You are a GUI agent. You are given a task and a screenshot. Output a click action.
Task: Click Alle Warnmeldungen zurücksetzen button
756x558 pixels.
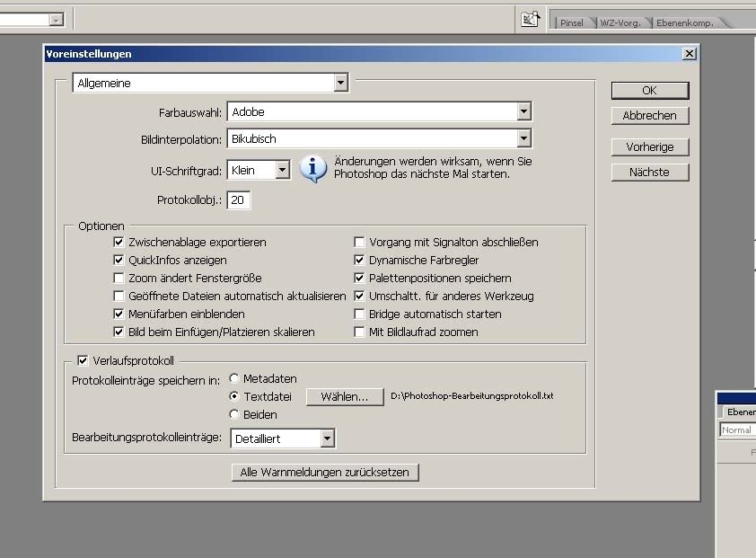click(x=325, y=473)
